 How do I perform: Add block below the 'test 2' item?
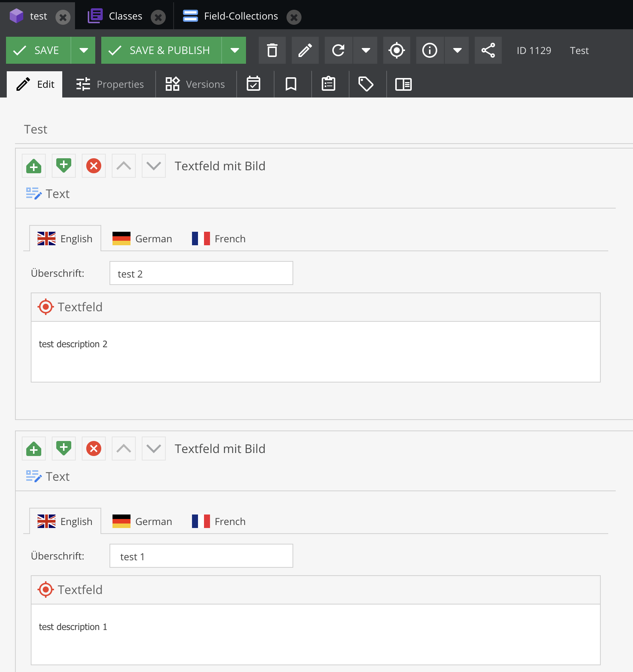click(64, 166)
